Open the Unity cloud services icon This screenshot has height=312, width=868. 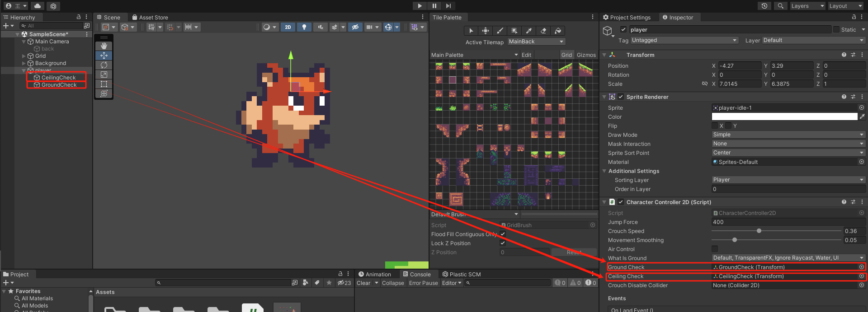point(38,6)
